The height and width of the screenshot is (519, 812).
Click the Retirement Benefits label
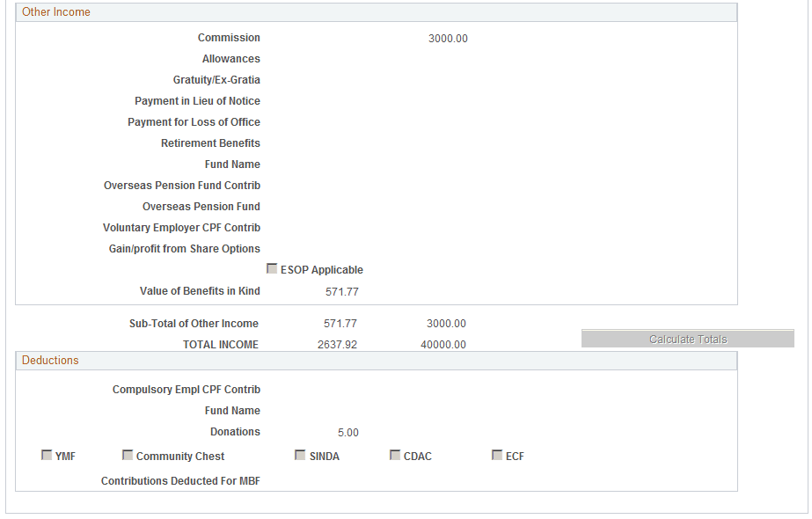pyautogui.click(x=210, y=143)
